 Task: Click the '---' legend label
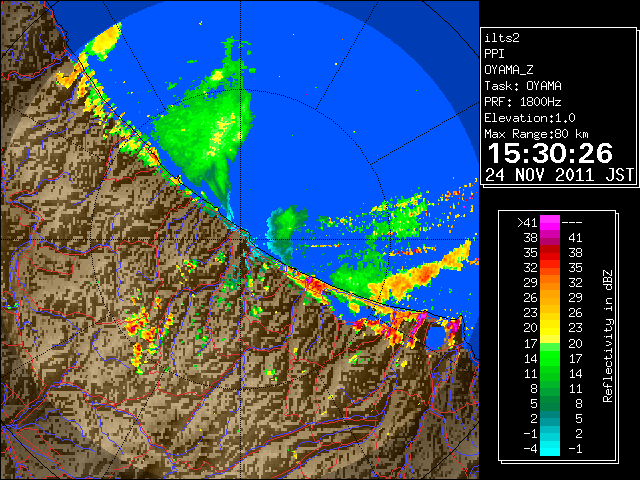coord(572,223)
